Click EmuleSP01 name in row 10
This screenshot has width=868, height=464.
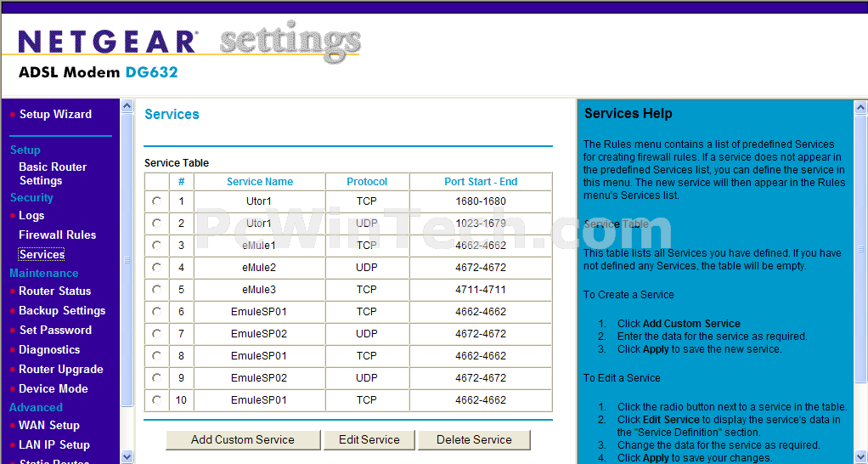(x=259, y=400)
